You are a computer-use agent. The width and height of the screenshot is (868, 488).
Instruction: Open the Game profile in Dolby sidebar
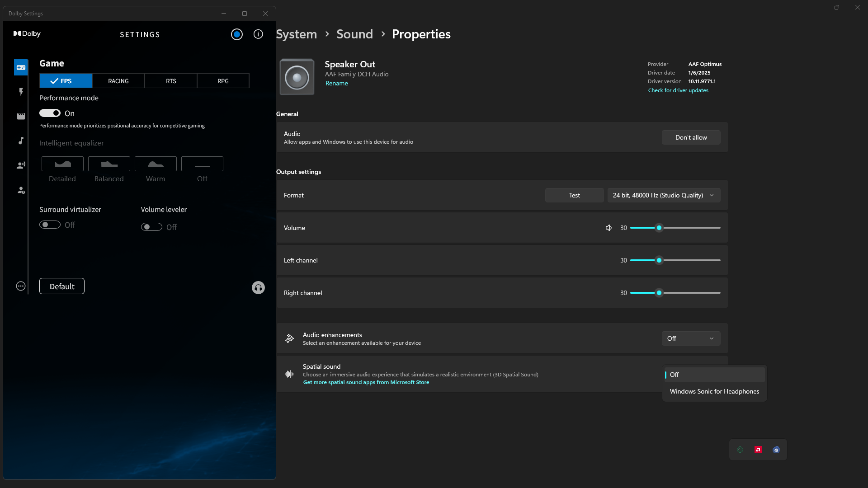pyautogui.click(x=21, y=68)
